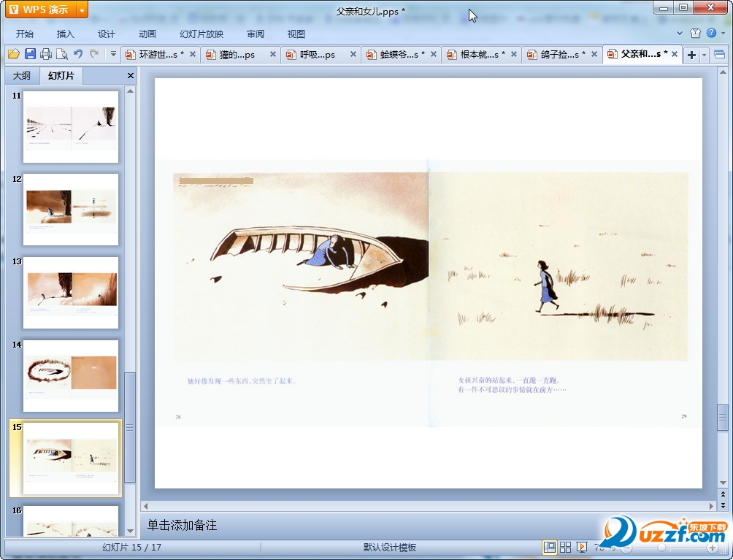Screen dimensions: 733x560
Task: Open the skin shirt icon
Action: 695,33
